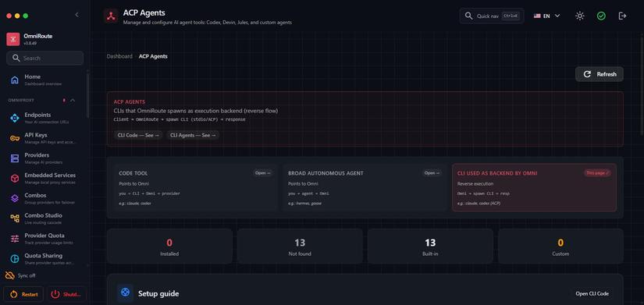Viewport: 644px width, 305px height.
Task: Open the EN language dropdown
Action: tap(546, 16)
